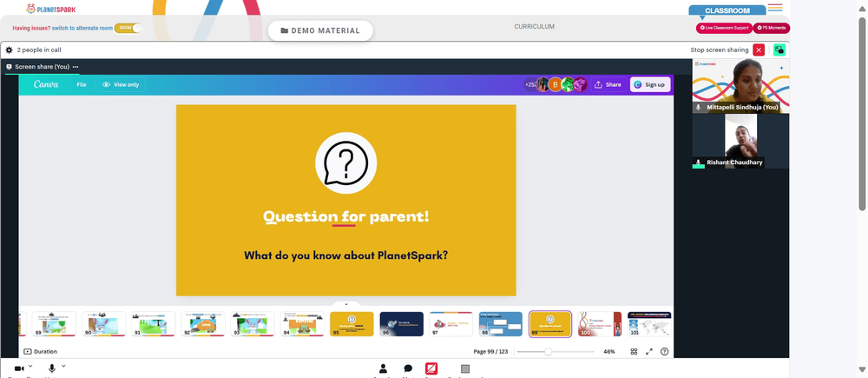
Task: Select slide thumbnail 95
Action: 352,323
